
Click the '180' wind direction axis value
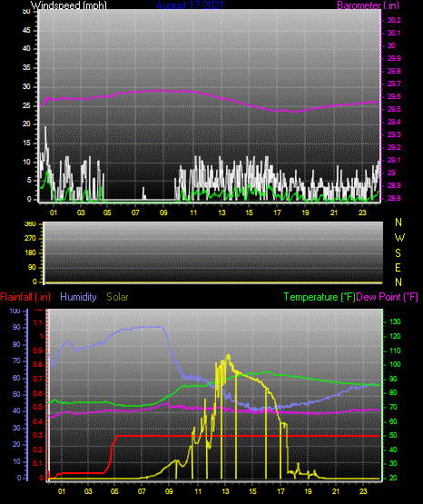point(31,253)
